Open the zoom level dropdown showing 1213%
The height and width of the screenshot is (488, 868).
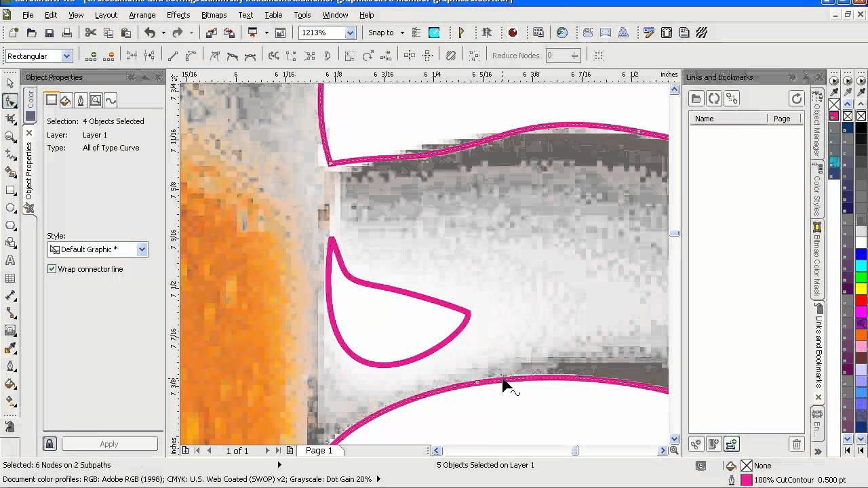[x=350, y=33]
